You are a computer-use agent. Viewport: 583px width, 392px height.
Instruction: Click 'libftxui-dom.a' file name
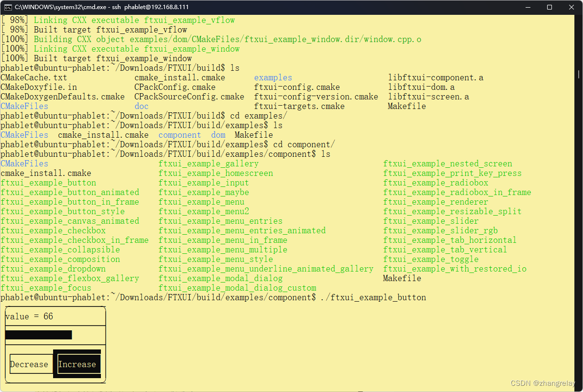click(x=421, y=87)
